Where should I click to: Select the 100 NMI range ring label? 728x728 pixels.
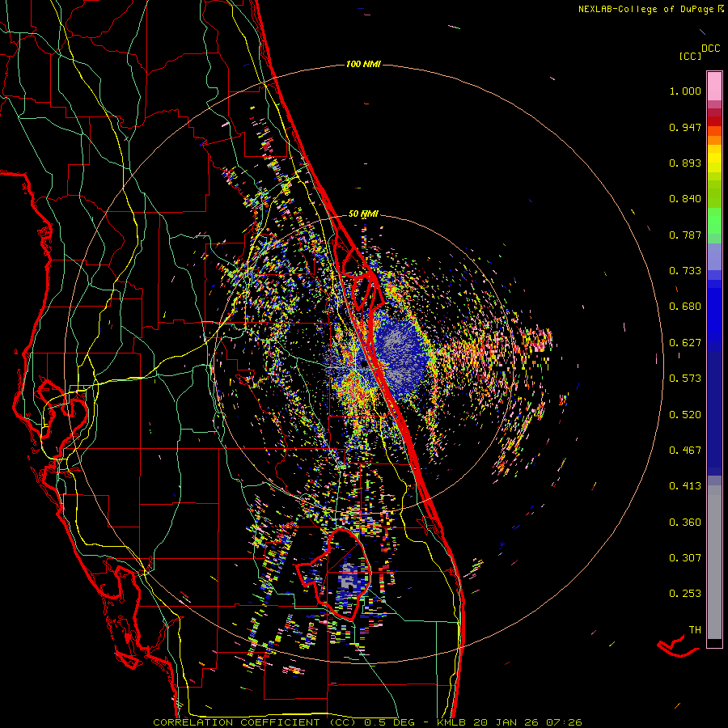tap(363, 64)
